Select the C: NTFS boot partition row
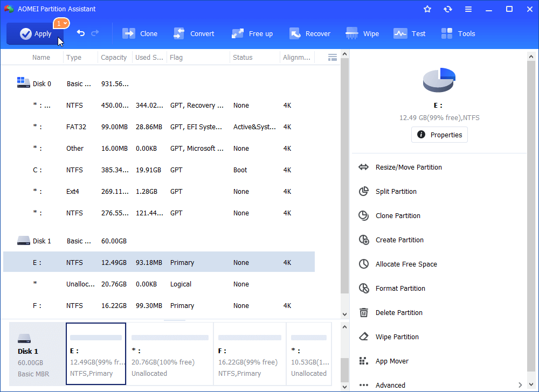This screenshot has height=392, width=539. (159, 170)
